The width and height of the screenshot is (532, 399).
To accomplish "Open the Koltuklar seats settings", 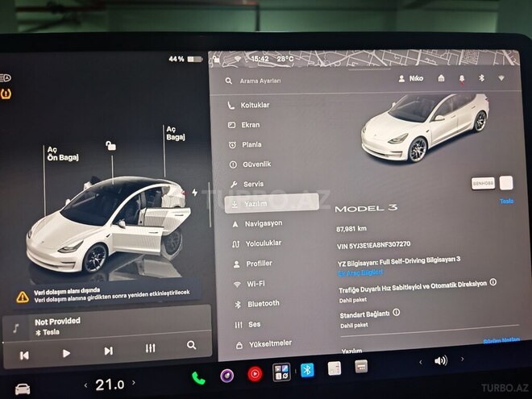I will 248,105.
